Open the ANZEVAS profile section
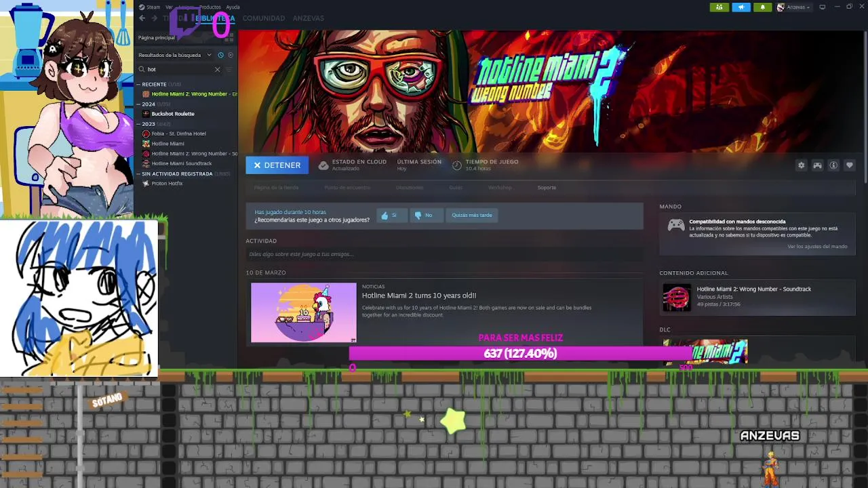The width and height of the screenshot is (868, 488). pyautogui.click(x=309, y=18)
